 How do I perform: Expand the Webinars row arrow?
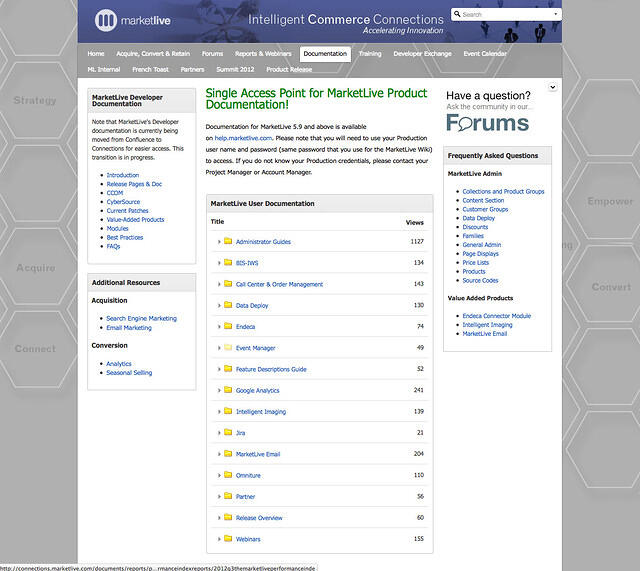tap(219, 539)
